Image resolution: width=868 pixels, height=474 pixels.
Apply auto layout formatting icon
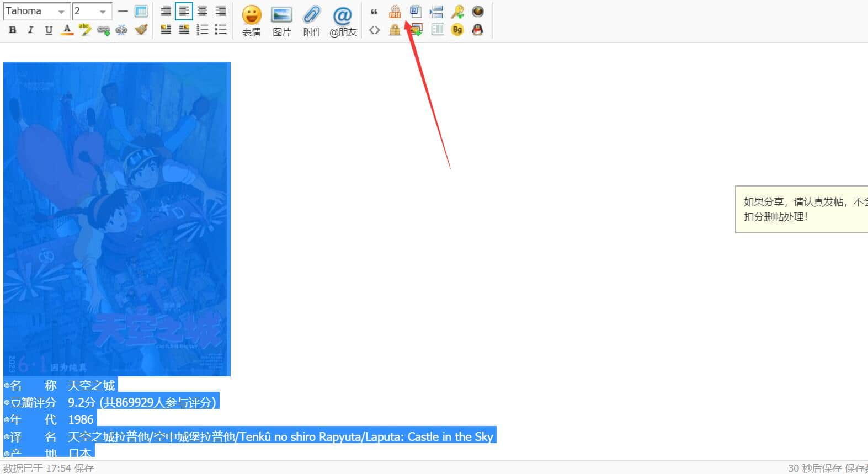(x=166, y=11)
